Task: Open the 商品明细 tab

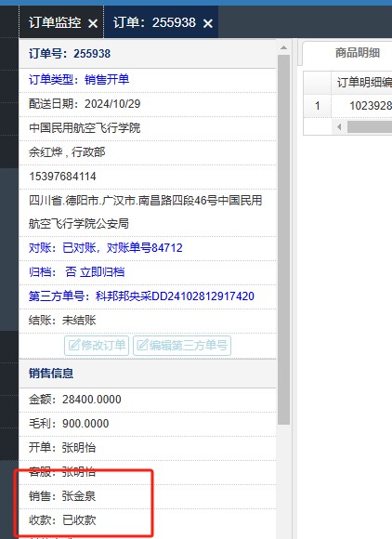Action: (358, 53)
